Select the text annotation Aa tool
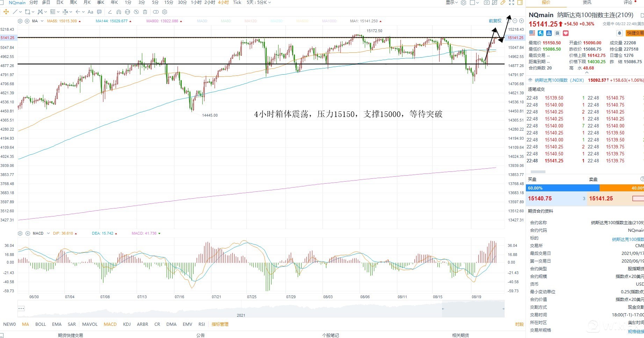The width and height of the screenshot is (644, 338). (91, 12)
